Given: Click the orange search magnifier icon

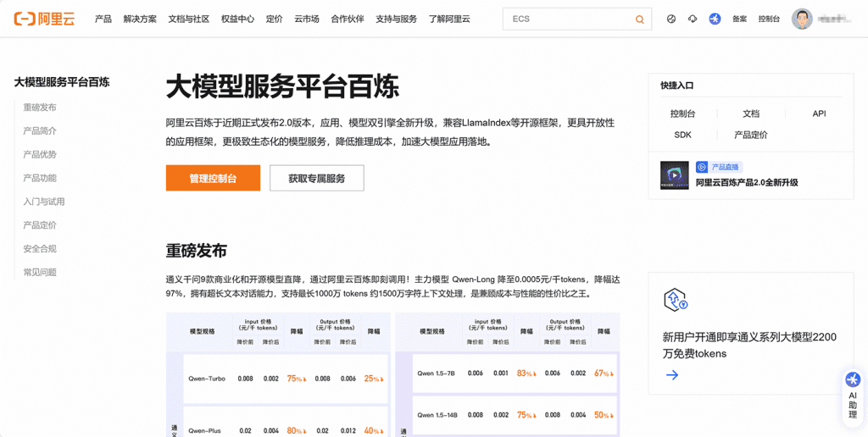Looking at the screenshot, I should (x=639, y=19).
